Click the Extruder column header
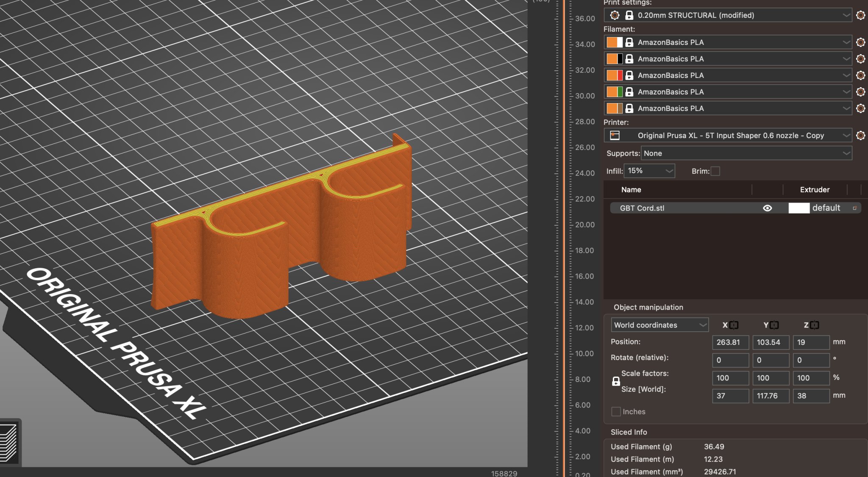Image resolution: width=868 pixels, height=477 pixels. click(x=814, y=190)
